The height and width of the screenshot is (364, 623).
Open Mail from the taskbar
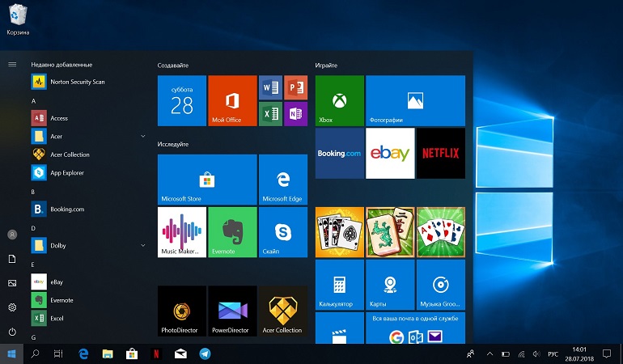pos(180,353)
